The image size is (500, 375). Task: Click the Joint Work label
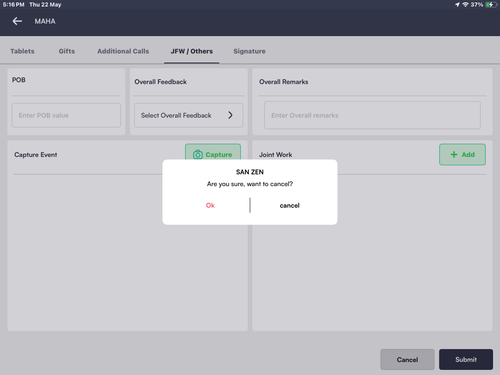tap(275, 155)
